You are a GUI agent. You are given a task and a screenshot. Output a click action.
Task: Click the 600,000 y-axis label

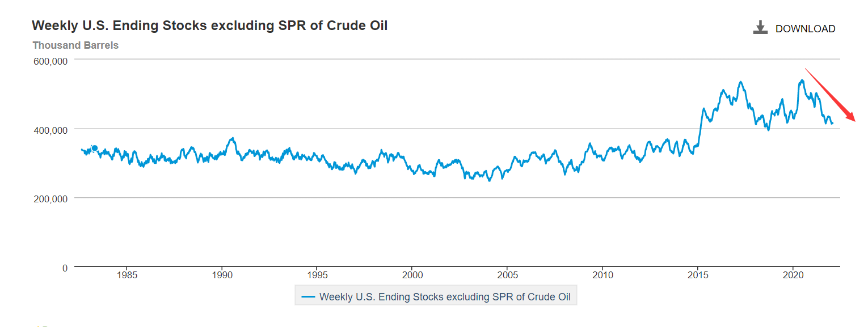[52, 61]
